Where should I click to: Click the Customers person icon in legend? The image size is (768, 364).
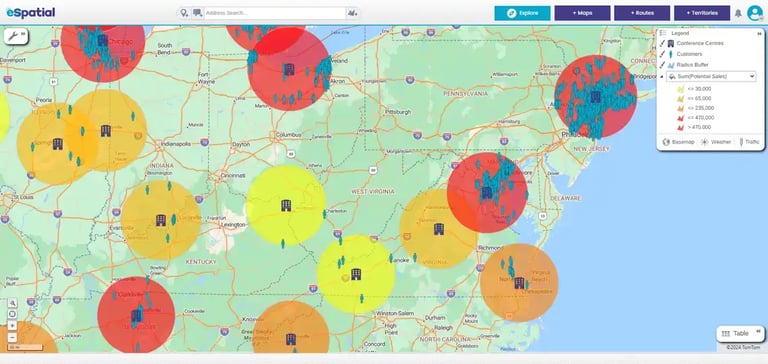(671, 54)
